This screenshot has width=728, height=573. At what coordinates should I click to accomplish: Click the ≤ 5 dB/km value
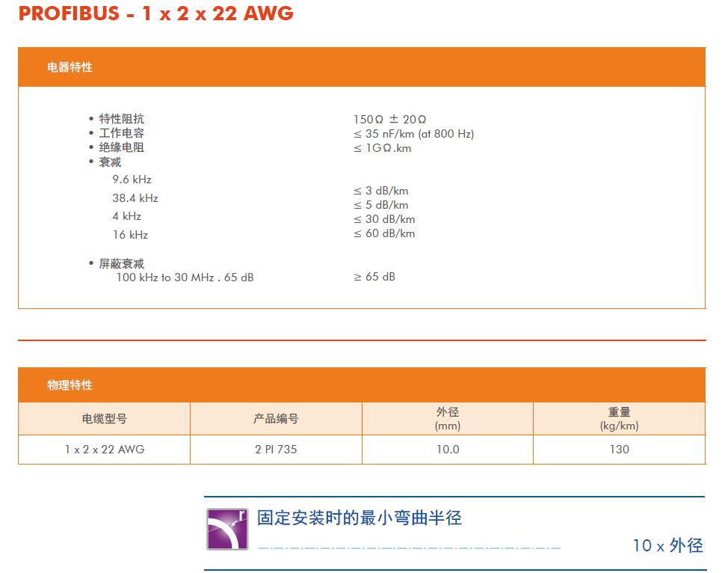(x=380, y=205)
